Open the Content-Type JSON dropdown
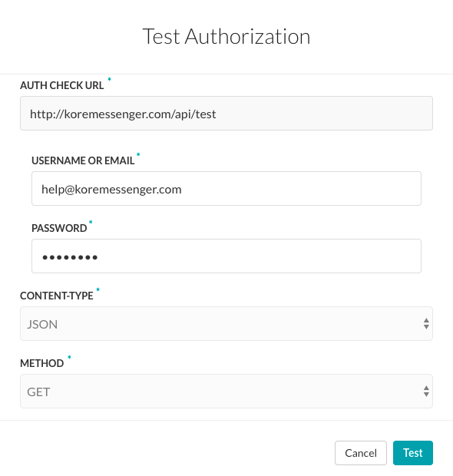 (226, 324)
